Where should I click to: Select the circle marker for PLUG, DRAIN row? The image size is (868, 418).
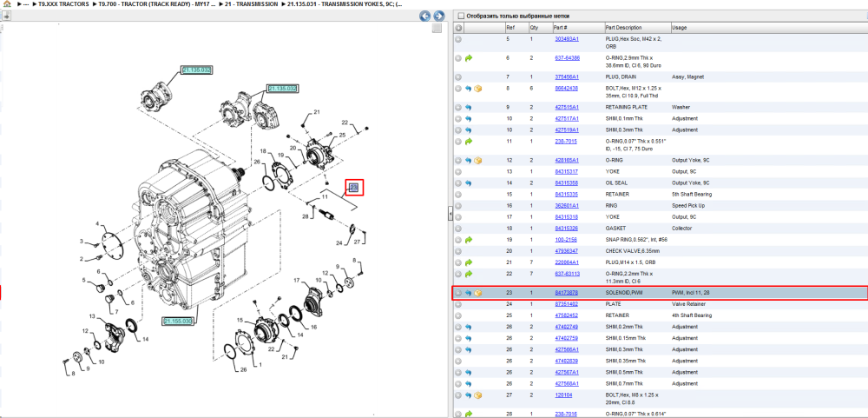point(458,76)
